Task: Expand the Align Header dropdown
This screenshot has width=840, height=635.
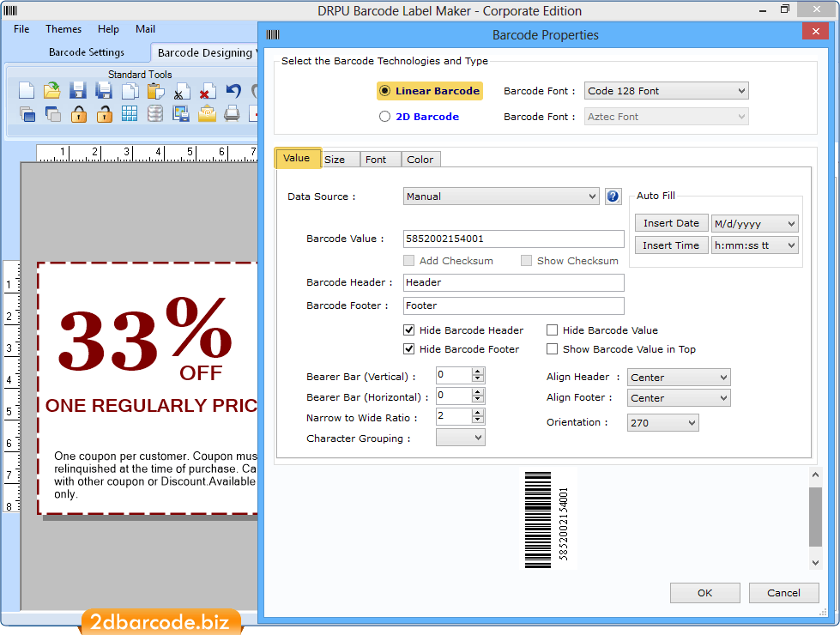Action: tap(679, 378)
